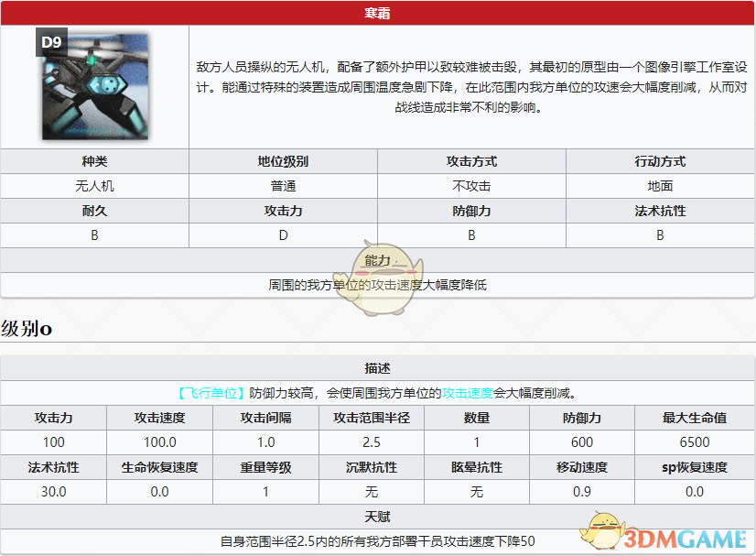Click the 攻击力 header above the D rating
The image size is (756, 556).
pyautogui.click(x=283, y=211)
